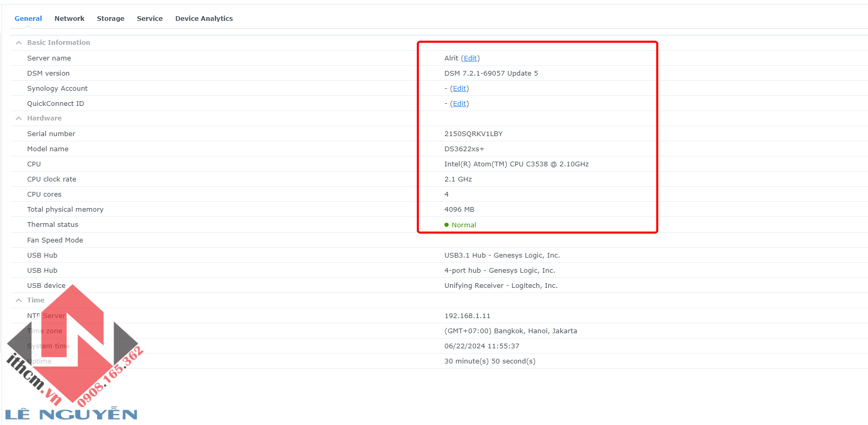Click the 2.1 GHz clock rate value
This screenshot has width=868, height=425.
point(458,179)
